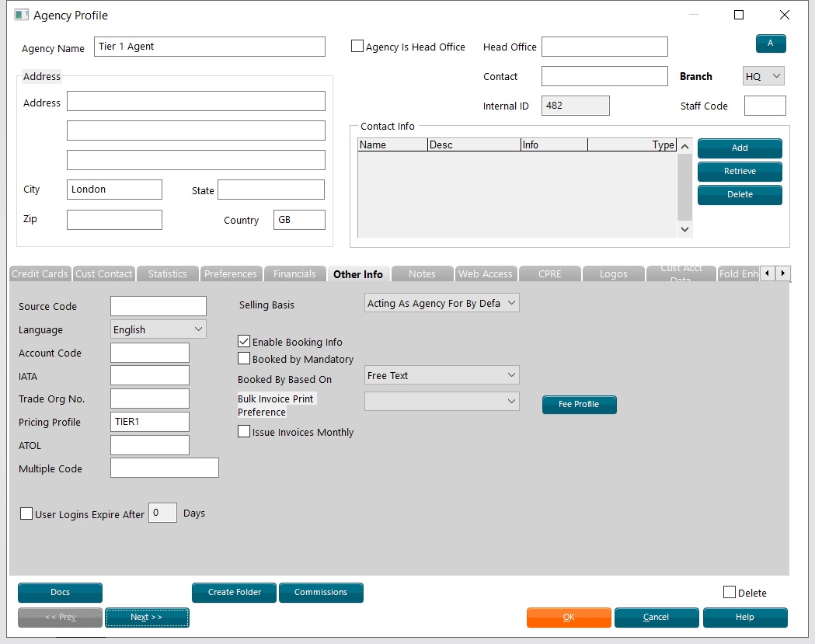Click the Pricing Profile field
Viewport: 815px width, 644px height.
click(x=150, y=422)
